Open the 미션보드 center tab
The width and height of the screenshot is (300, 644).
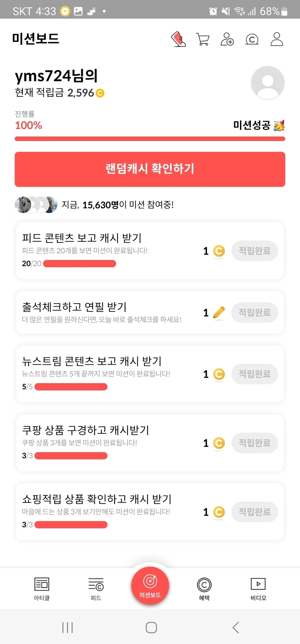click(150, 585)
